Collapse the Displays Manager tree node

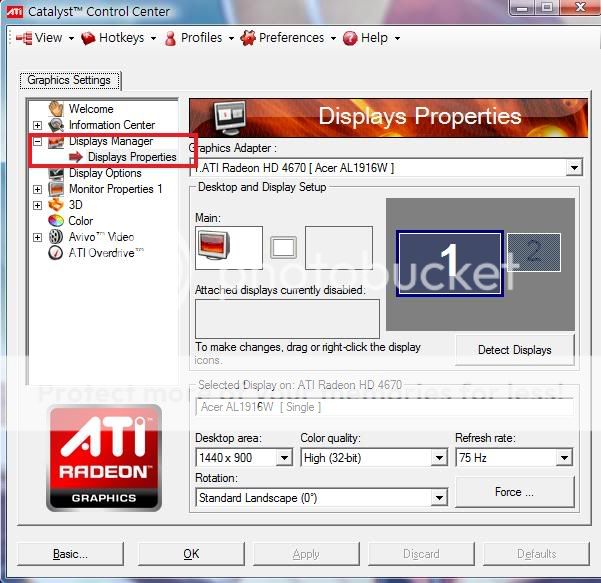tap(37, 141)
